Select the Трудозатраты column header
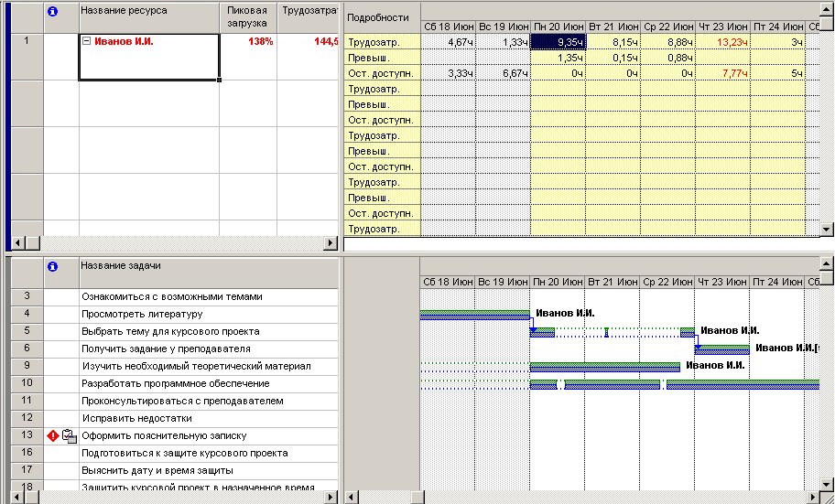The height and width of the screenshot is (504, 835). click(308, 17)
